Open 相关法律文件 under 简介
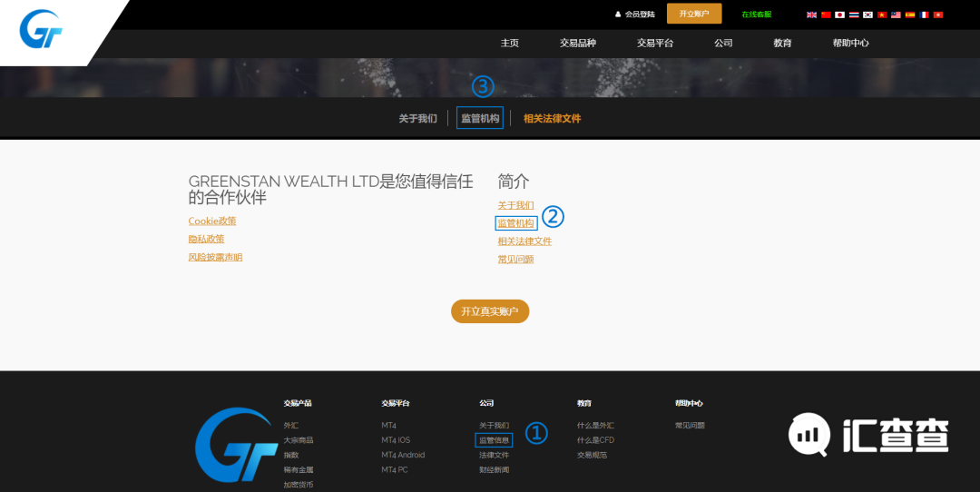 click(525, 241)
